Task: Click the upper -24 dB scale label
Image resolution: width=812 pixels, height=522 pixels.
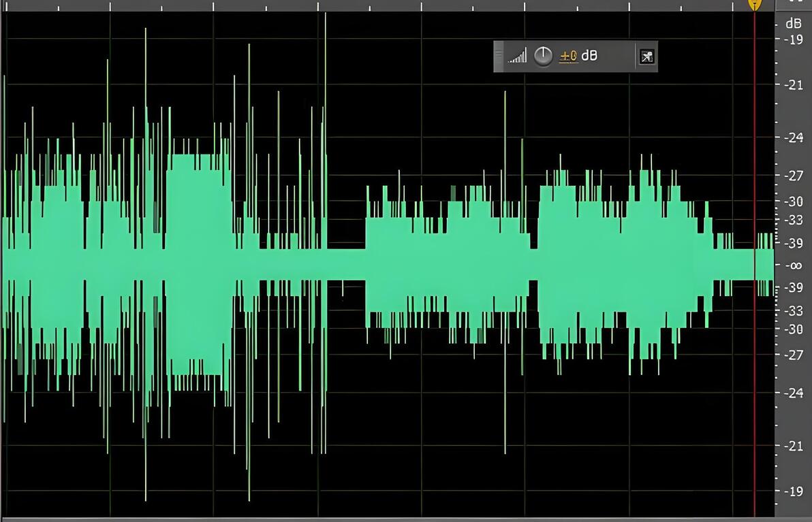Action: pos(794,137)
